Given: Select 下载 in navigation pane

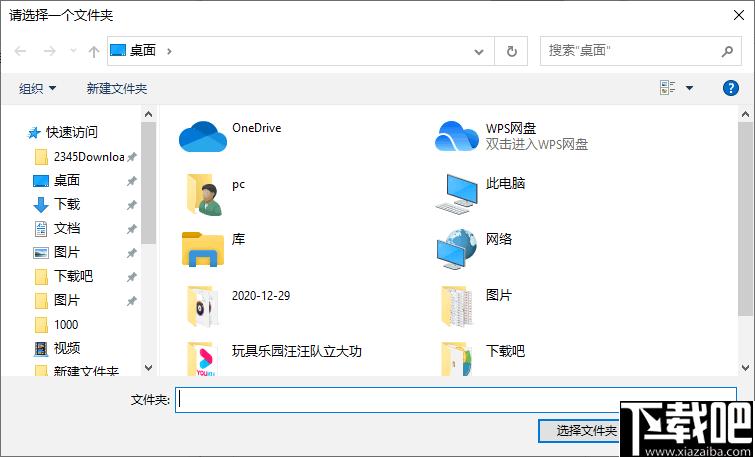Looking at the screenshot, I should coord(57,205).
